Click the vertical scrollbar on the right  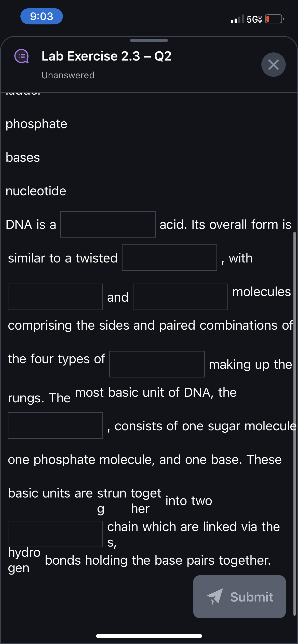coord(294,423)
